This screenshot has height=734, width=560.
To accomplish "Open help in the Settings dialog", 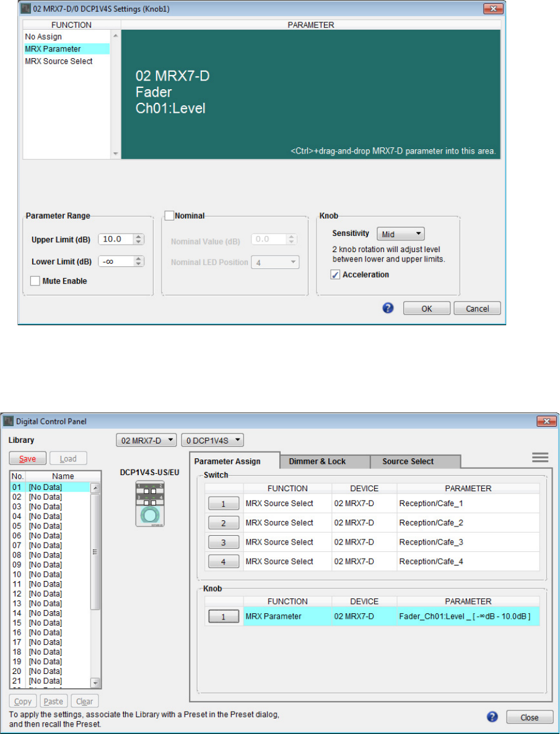I will coord(388,308).
